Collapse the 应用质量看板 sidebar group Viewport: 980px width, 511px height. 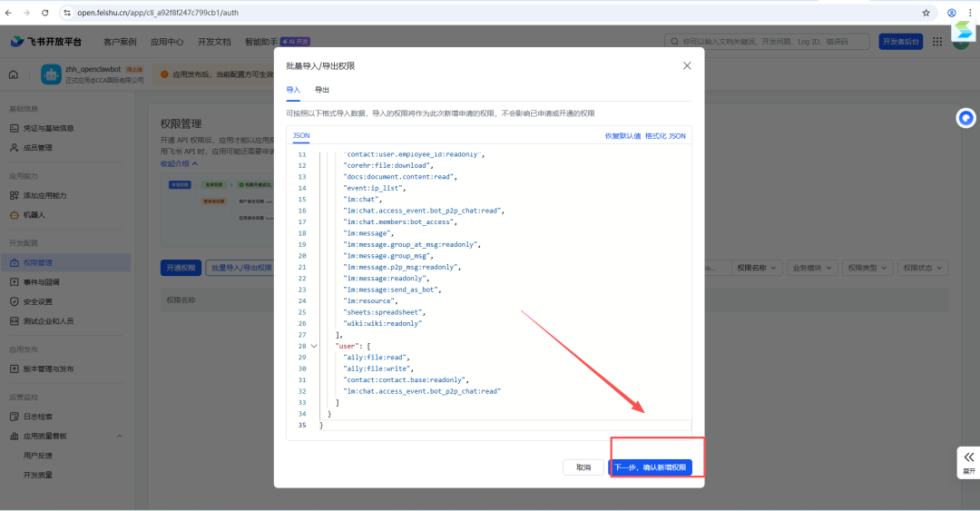[120, 436]
